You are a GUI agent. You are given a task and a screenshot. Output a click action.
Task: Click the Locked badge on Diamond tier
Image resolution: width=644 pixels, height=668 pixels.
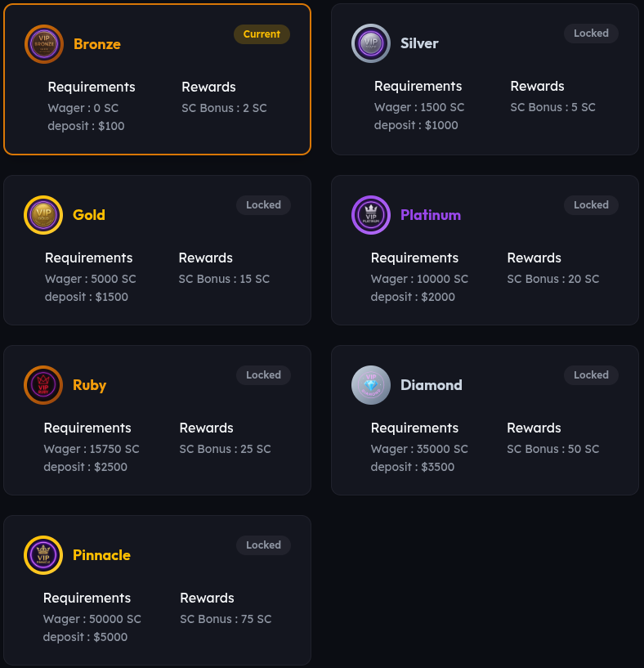pos(591,375)
